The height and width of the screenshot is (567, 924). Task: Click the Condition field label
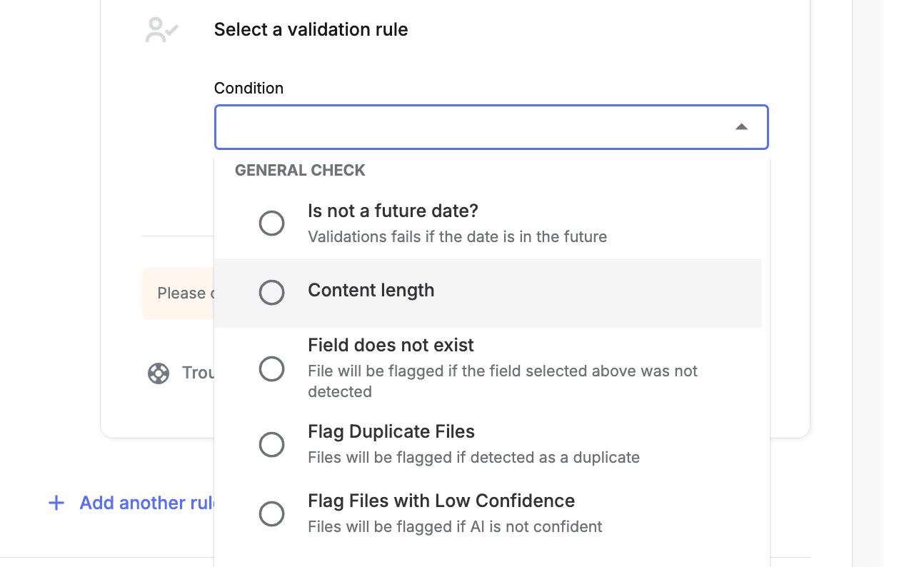point(248,88)
